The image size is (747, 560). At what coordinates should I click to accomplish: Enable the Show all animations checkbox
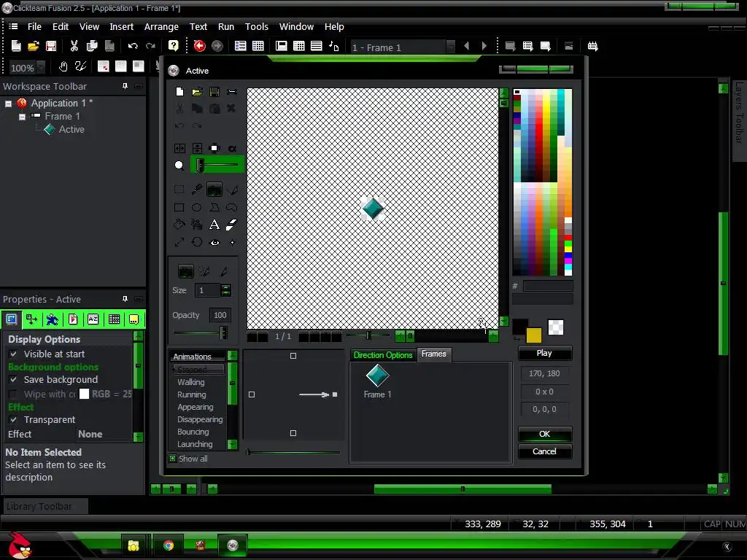pyautogui.click(x=172, y=459)
